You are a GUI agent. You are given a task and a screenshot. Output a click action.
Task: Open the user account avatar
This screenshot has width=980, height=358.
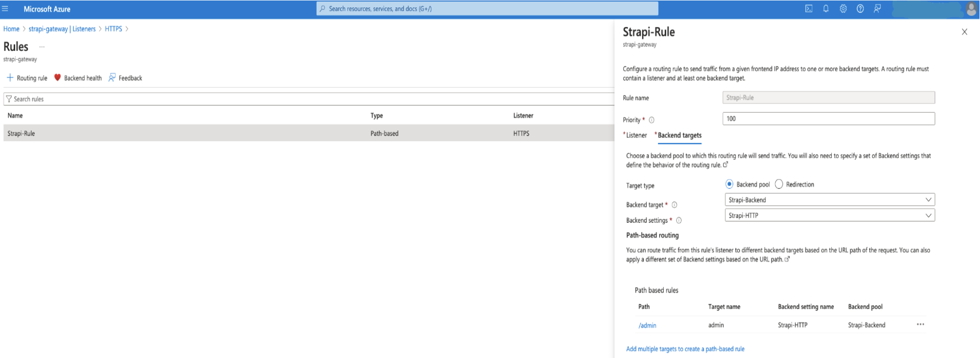pos(971,9)
